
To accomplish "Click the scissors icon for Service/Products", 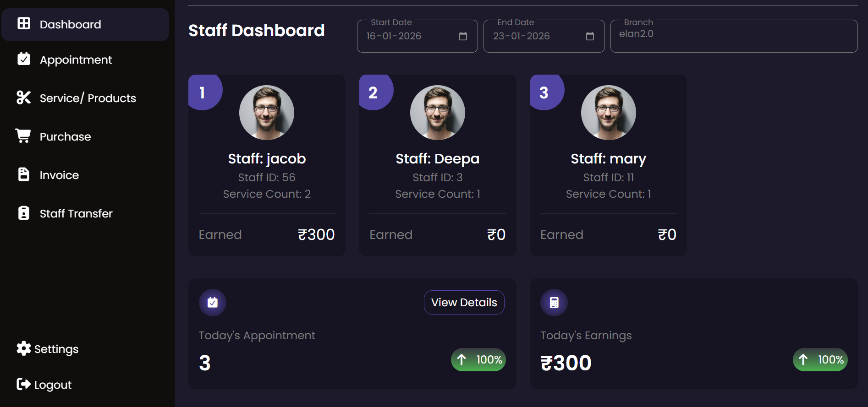I will [24, 98].
